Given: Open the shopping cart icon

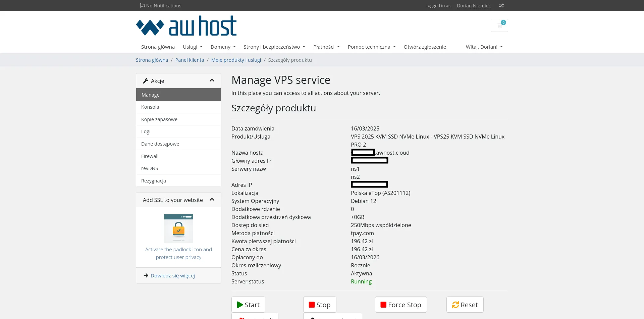Looking at the screenshot, I should tap(499, 25).
